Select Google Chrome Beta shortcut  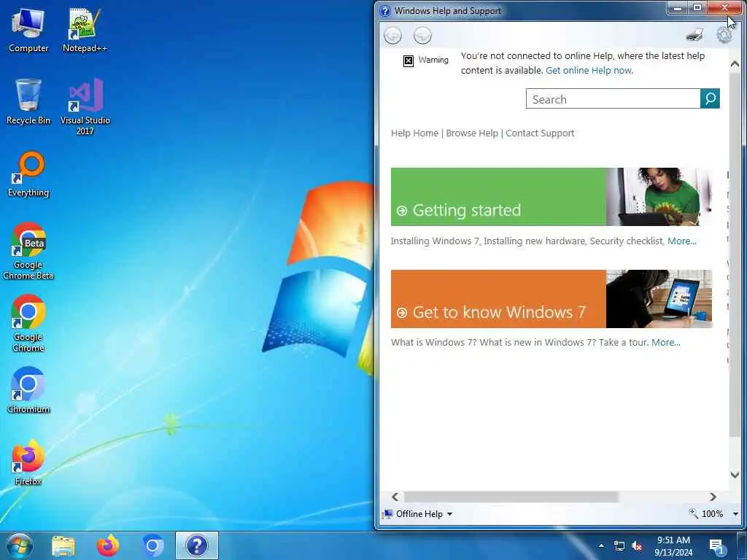pos(28,252)
